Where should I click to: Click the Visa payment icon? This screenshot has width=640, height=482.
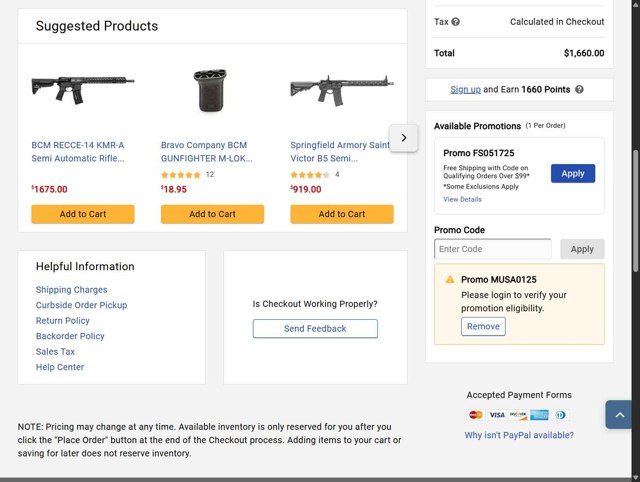point(497,415)
